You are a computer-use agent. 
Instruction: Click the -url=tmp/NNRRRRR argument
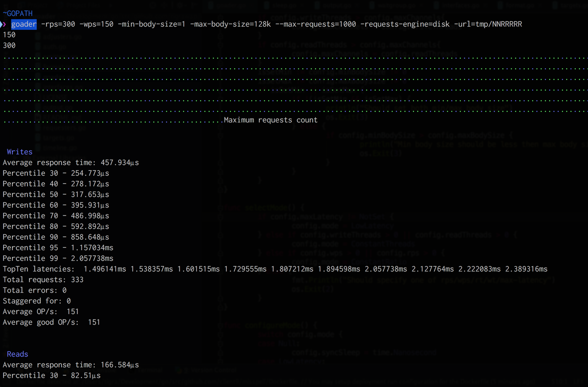[488, 24]
